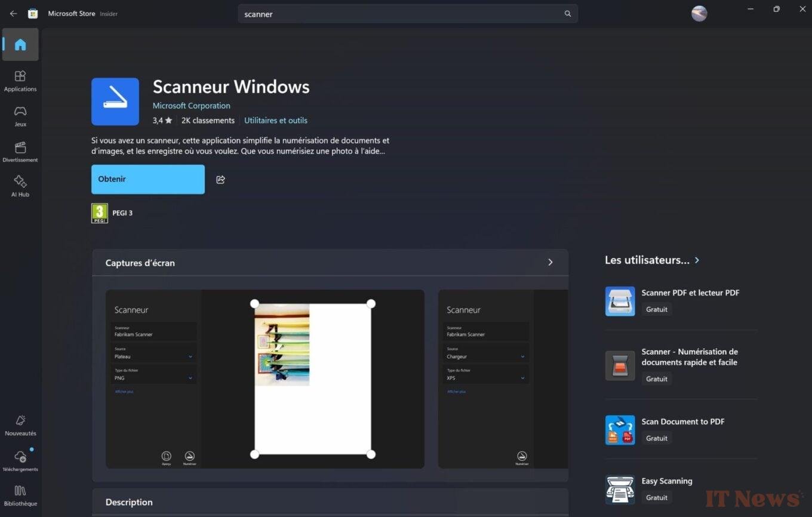Click the Obtenir button
Viewport: 812px width, 517px height.
click(x=148, y=179)
